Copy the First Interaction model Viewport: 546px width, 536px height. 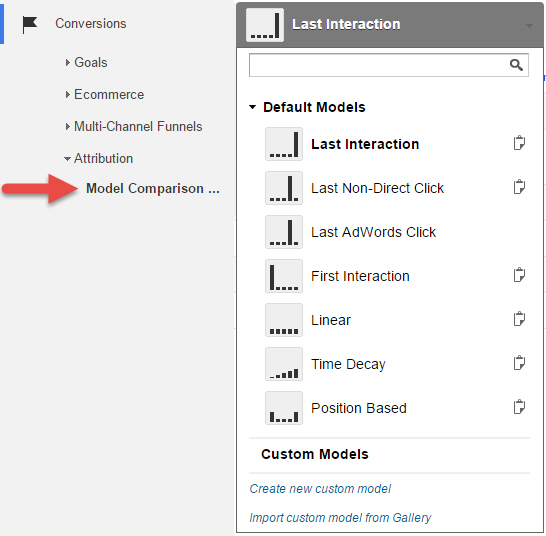click(x=519, y=275)
